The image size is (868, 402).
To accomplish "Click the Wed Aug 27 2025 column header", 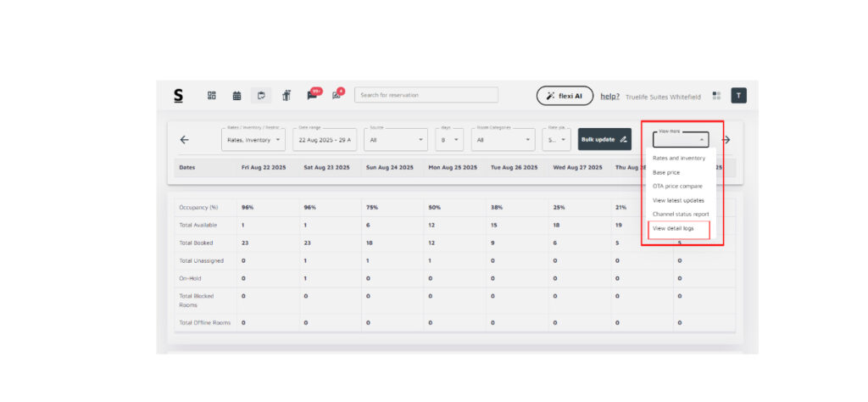I will (x=577, y=167).
